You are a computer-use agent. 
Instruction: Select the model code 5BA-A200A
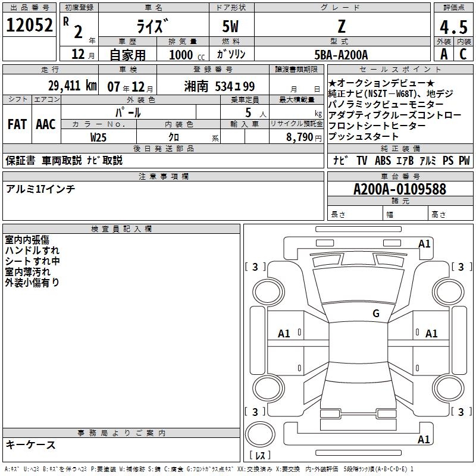pyautogui.click(x=341, y=55)
